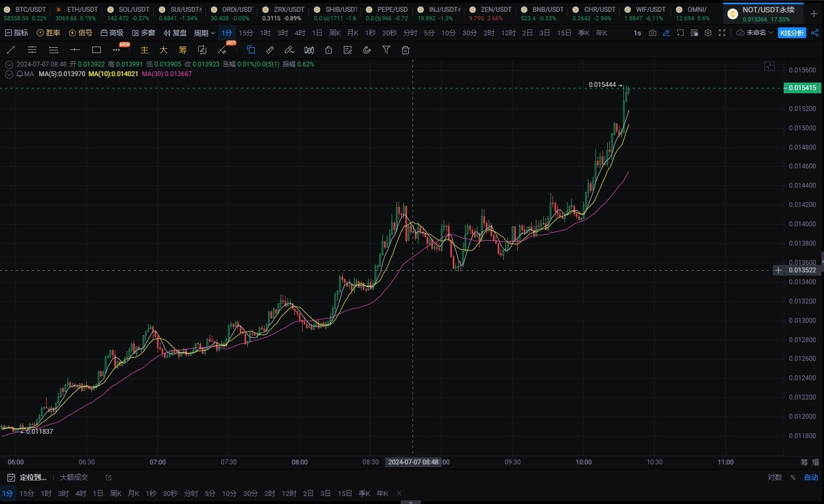Toggle the MA alert bell icon

click(20, 74)
